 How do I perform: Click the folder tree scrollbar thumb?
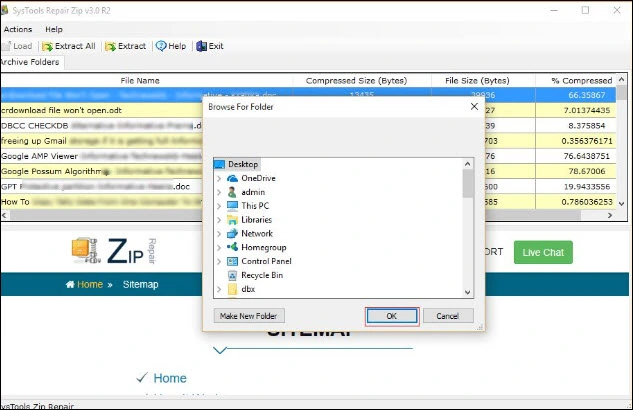(x=467, y=184)
